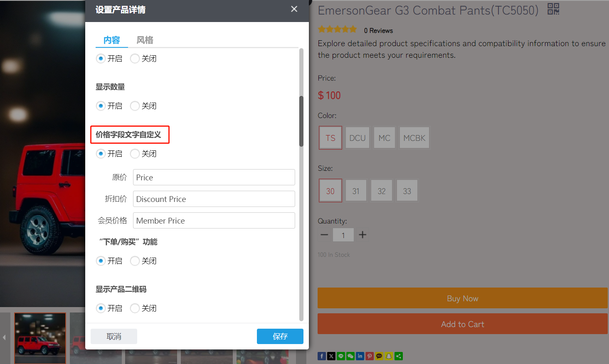Image resolution: width=609 pixels, height=364 pixels.
Task: Share product on X (Twitter)
Action: pyautogui.click(x=331, y=356)
